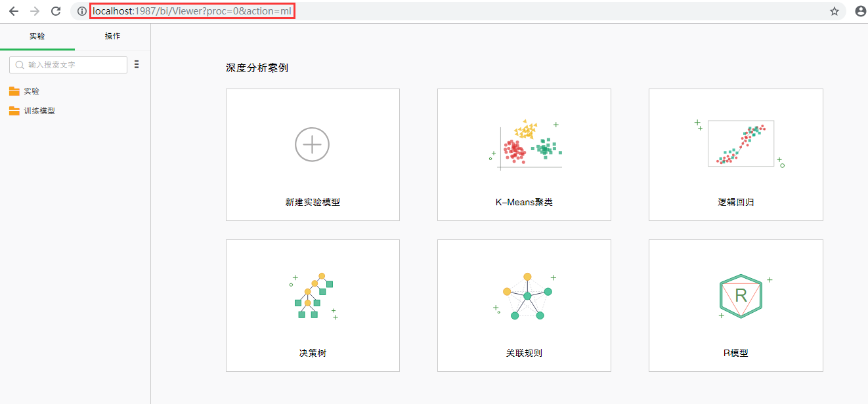Click the 关联规则 association rules network icon
This screenshot has width=868, height=404.
tap(524, 295)
